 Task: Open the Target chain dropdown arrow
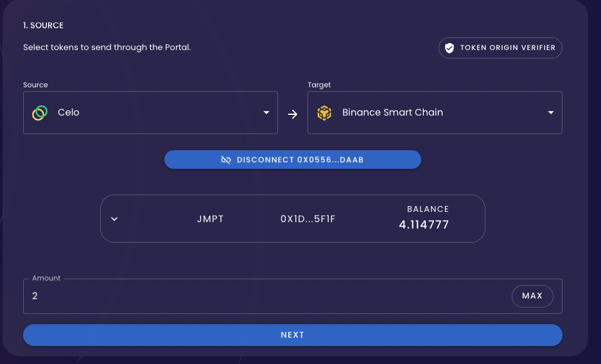tap(551, 112)
